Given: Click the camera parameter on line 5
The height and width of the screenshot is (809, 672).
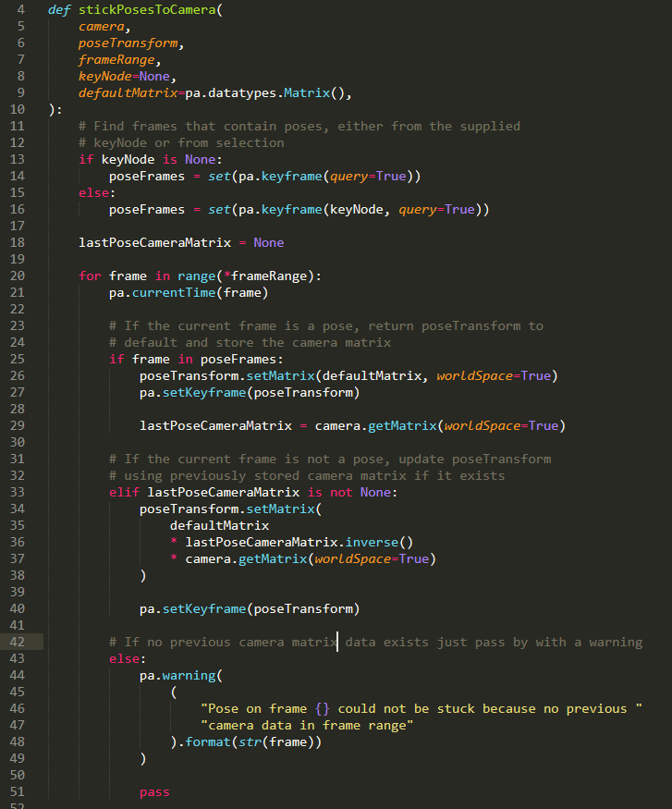Looking at the screenshot, I should pos(101,26).
